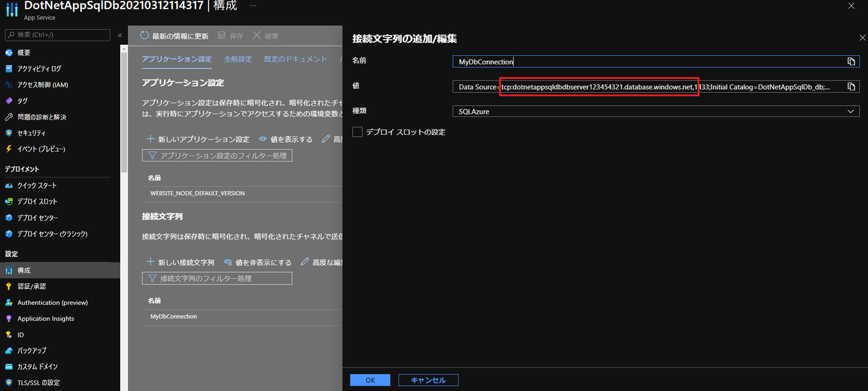Image resolution: width=868 pixels, height=391 pixels.
Task: Open バックアップ sidebar item
Action: click(x=32, y=350)
